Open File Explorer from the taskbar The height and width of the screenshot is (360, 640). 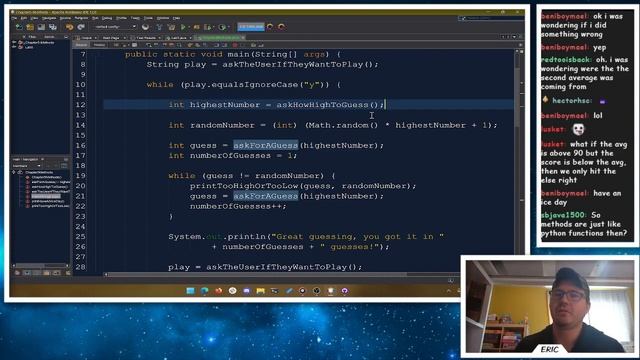click(x=260, y=291)
